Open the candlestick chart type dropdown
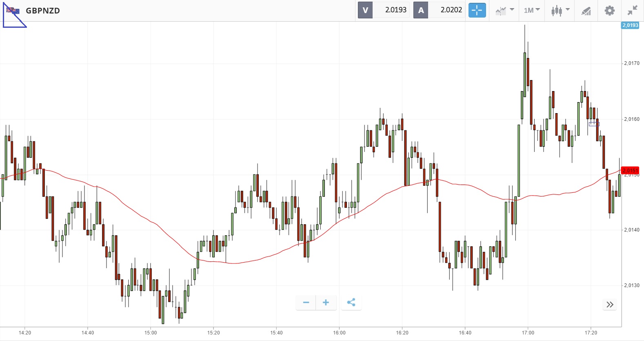This screenshot has width=644, height=341. tap(560, 10)
